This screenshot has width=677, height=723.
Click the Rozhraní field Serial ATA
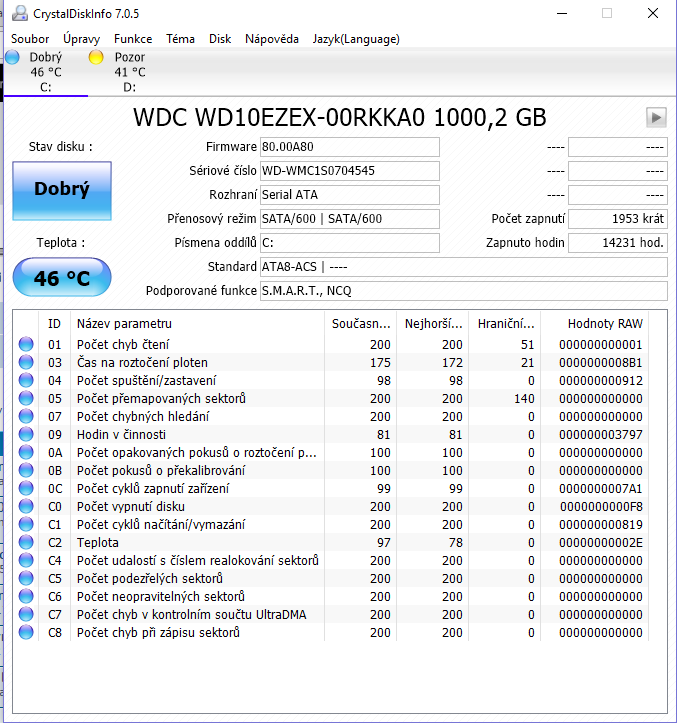pyautogui.click(x=350, y=195)
